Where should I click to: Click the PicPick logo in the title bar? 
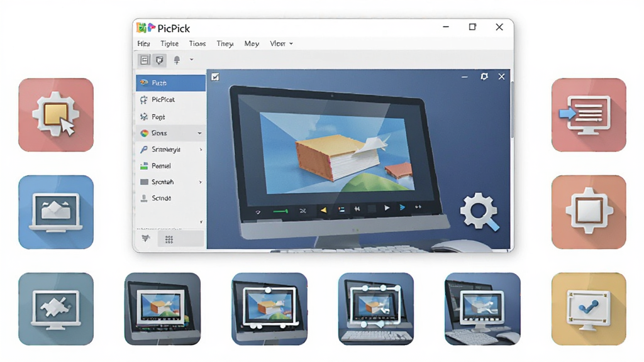(x=146, y=28)
